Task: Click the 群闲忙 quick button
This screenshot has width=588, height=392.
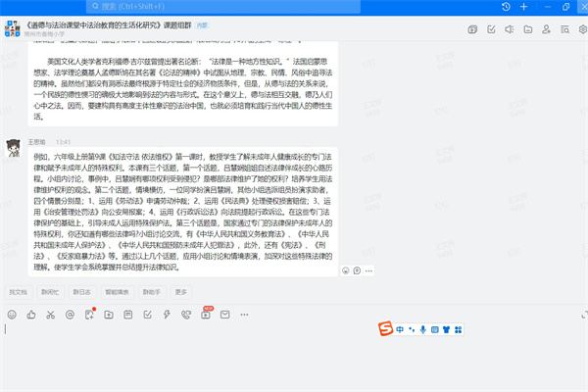Action: [x=50, y=292]
